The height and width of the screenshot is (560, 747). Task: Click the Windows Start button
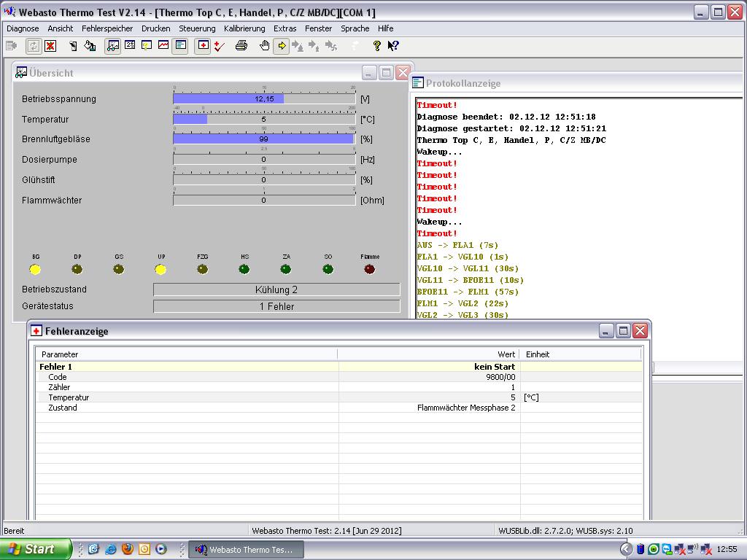35,549
